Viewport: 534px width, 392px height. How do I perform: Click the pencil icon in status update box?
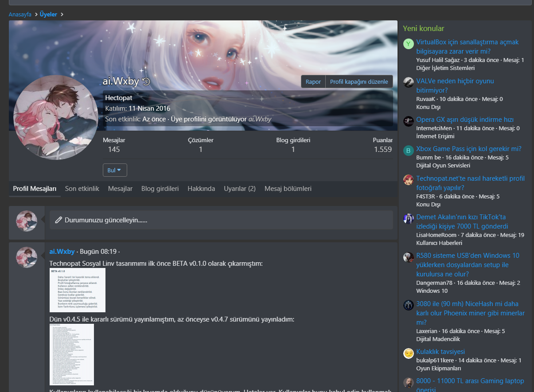coord(58,220)
